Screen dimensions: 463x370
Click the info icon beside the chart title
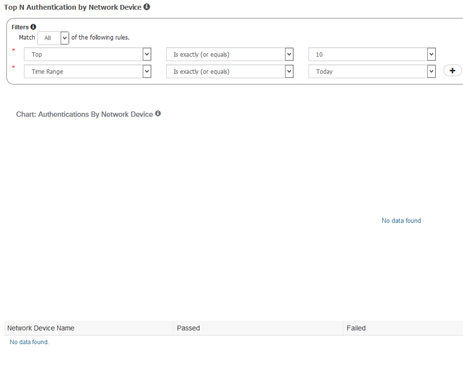click(x=158, y=114)
